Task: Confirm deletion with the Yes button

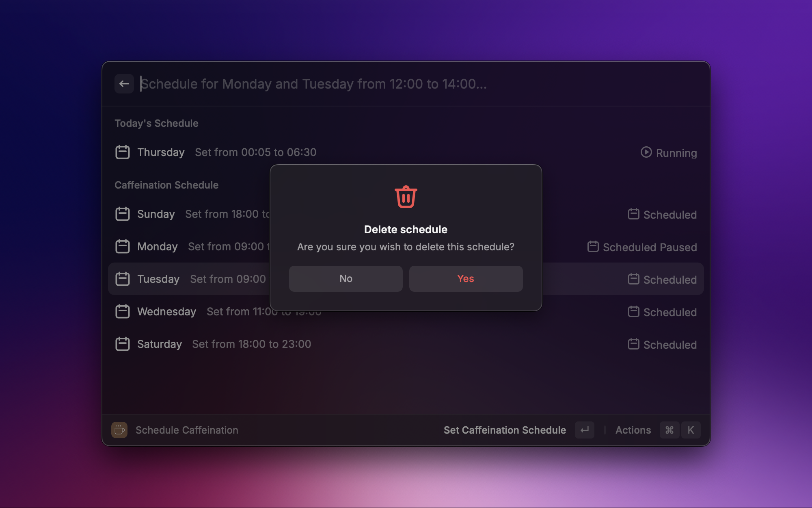Action: pyautogui.click(x=466, y=279)
